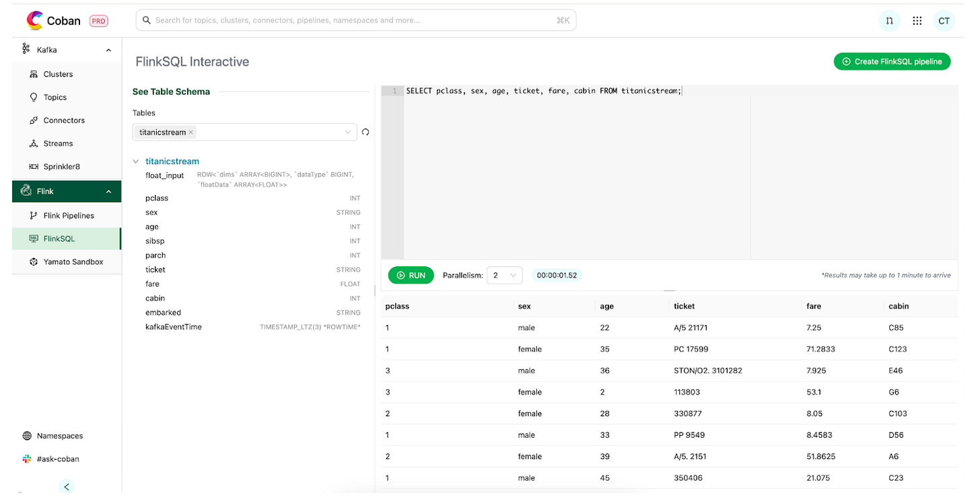Click the Slack icon beside #ask-coban
The height and width of the screenshot is (501, 980).
[x=27, y=459]
